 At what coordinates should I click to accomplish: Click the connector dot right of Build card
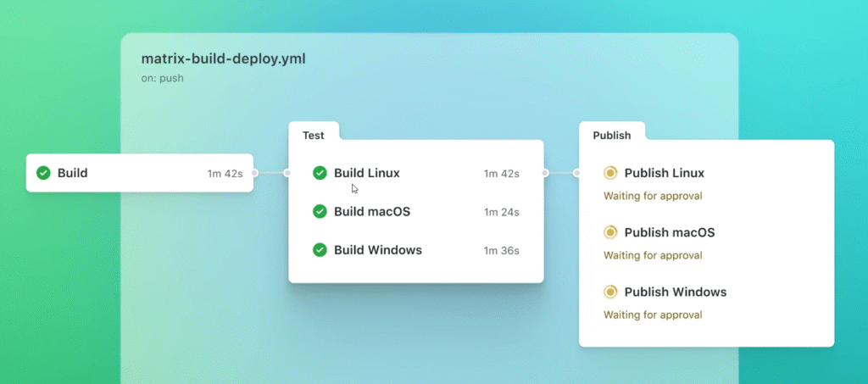[255, 173]
